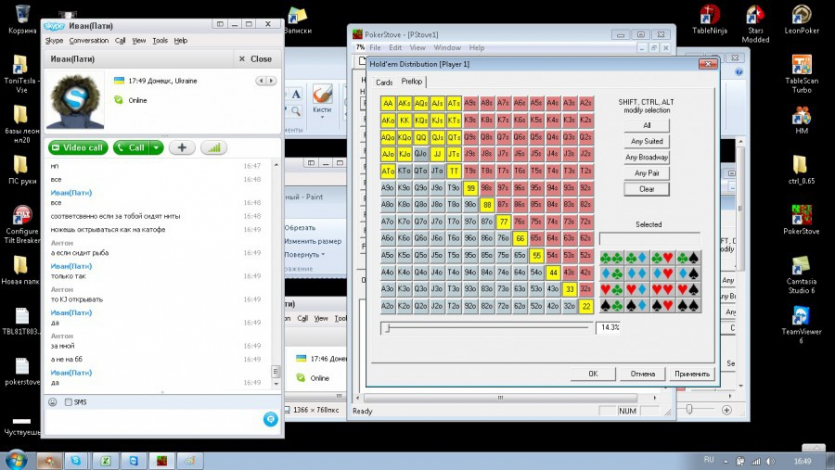Click the zoom slider in the Paint status bar
This screenshot has height=470, width=835.
tap(689, 409)
